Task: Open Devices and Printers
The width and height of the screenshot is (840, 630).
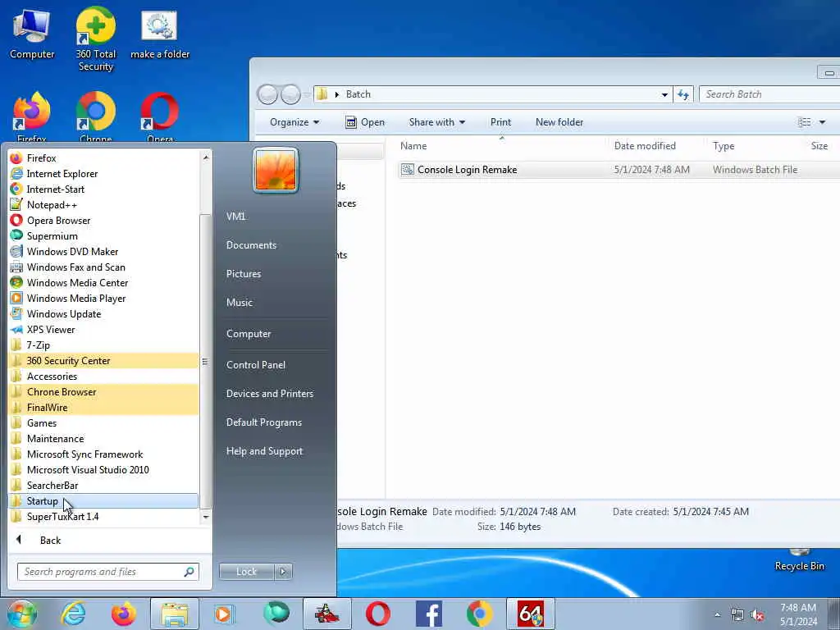Action: tap(269, 394)
